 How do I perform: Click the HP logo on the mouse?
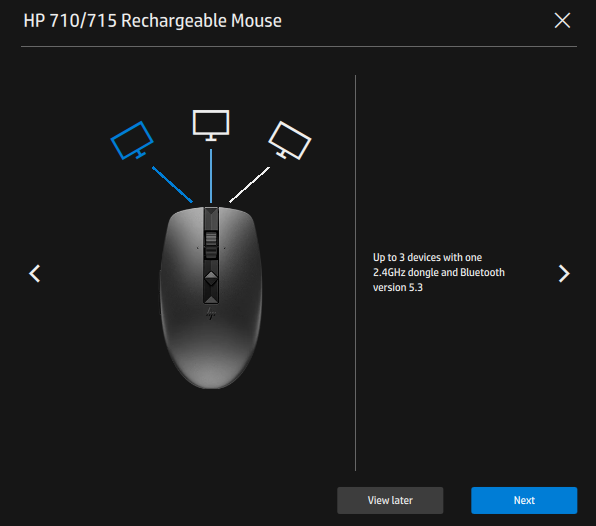click(x=211, y=314)
